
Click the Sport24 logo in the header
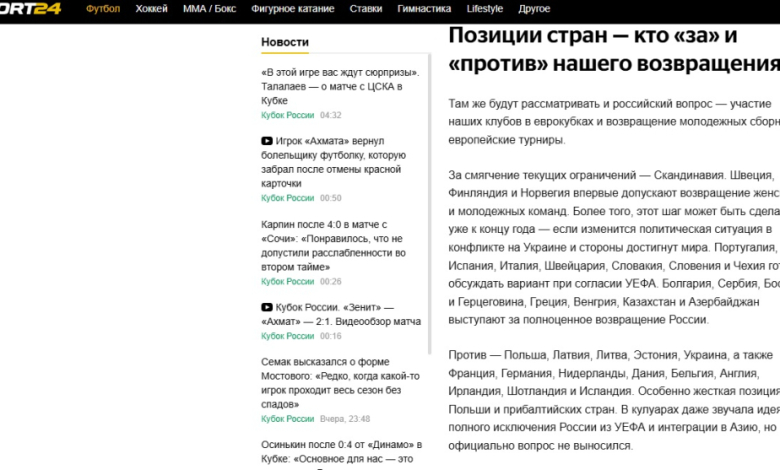[32, 9]
